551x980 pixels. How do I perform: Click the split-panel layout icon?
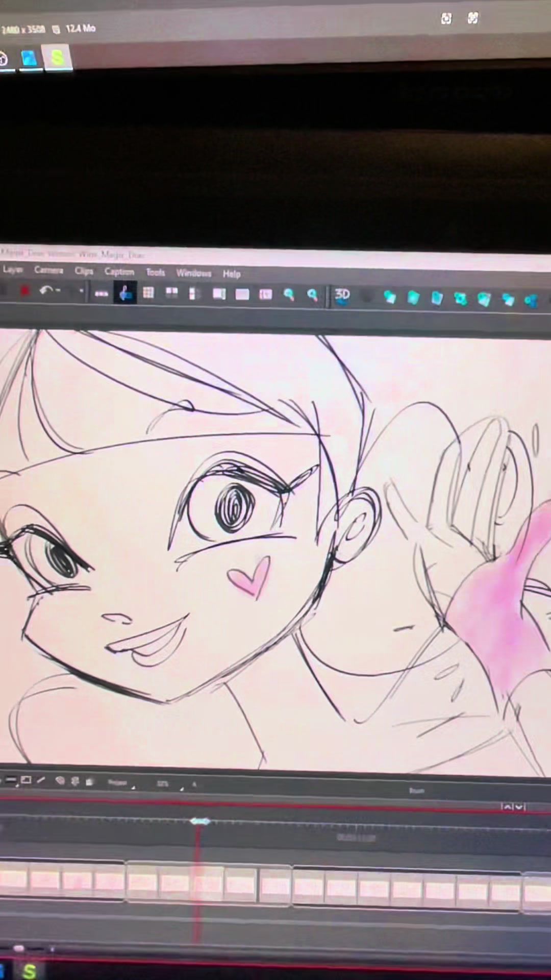pyautogui.click(x=194, y=293)
